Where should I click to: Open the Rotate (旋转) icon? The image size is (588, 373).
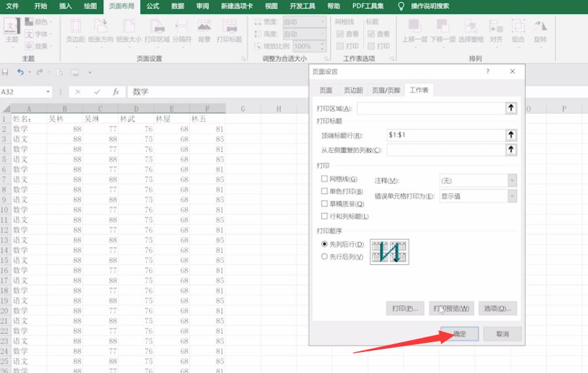coord(540,26)
